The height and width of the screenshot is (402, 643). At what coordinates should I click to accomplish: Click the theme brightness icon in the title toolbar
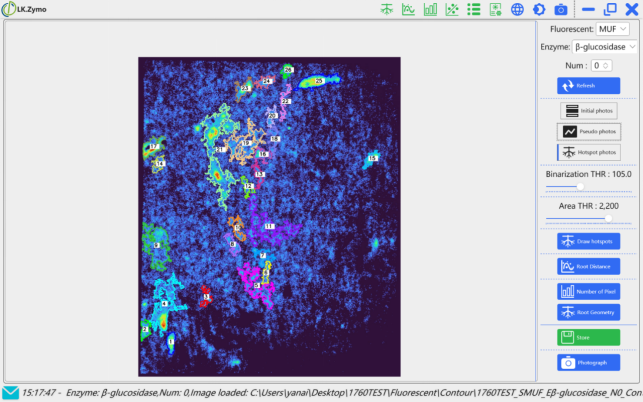[539, 10]
